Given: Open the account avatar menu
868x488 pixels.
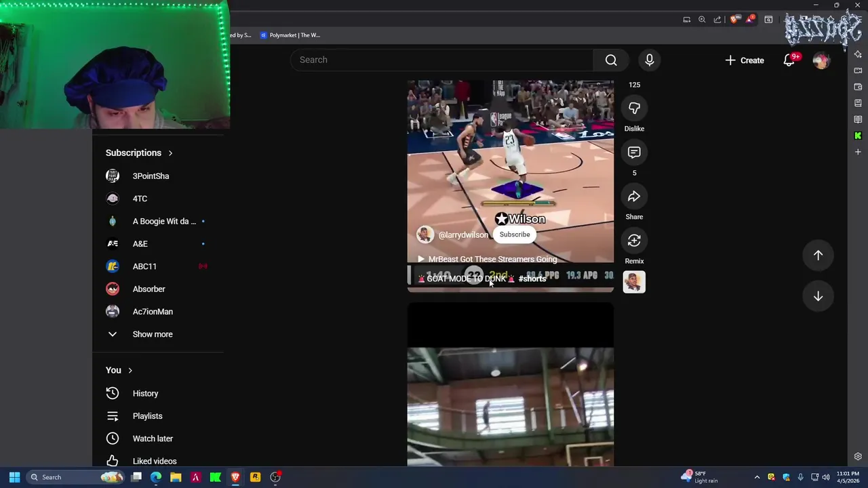Looking at the screenshot, I should coord(821,60).
